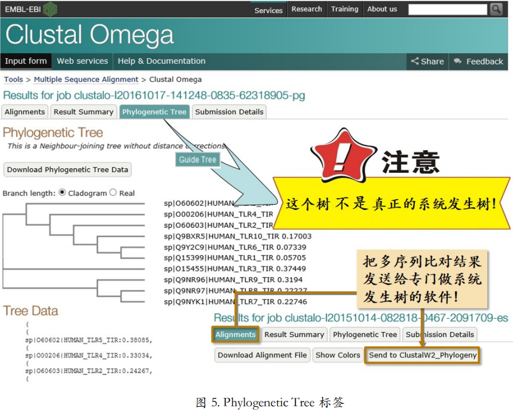Viewport: 513px width, 420px height.
Task: Click the Phylogenetic Tree heading
Action: [x=53, y=133]
